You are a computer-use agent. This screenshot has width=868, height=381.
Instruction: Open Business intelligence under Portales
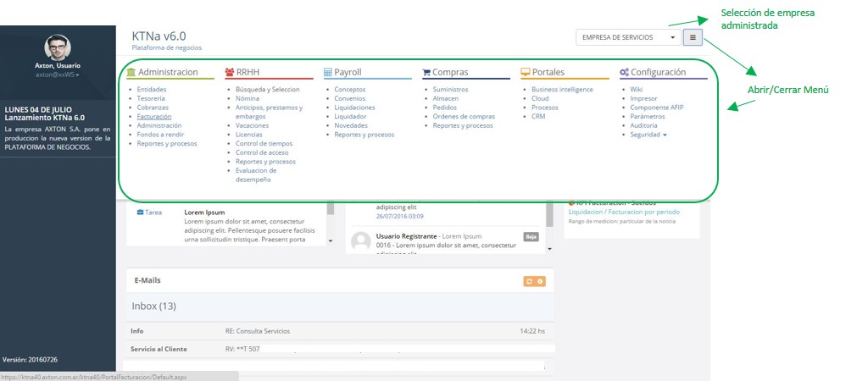(562, 90)
